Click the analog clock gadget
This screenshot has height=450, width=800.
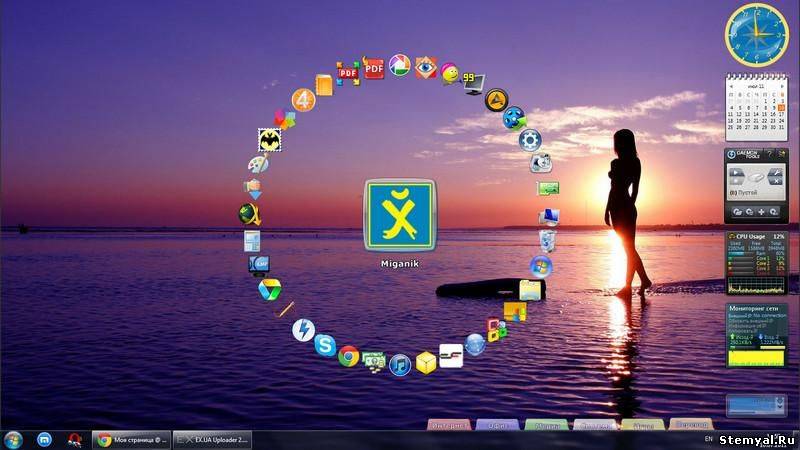[757, 35]
